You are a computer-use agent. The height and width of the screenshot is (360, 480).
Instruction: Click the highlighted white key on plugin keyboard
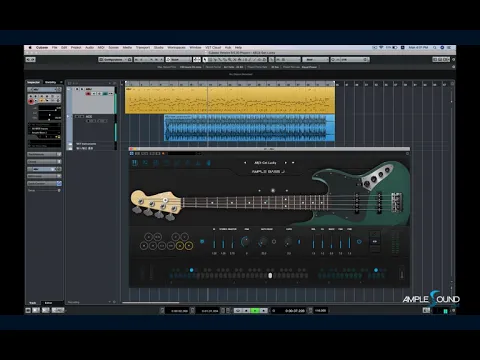[x=270, y=275]
